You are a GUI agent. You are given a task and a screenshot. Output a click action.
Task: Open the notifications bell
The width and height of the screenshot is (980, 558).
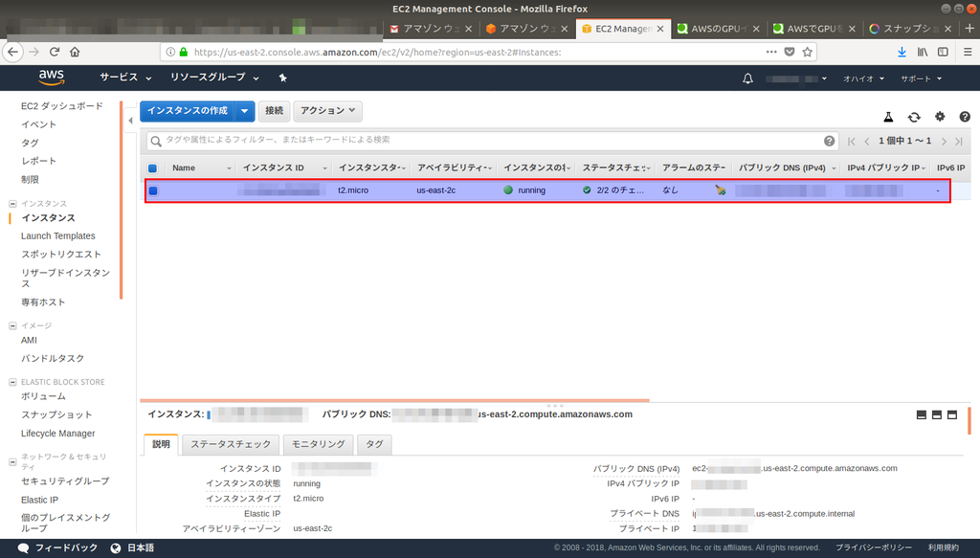[x=747, y=78]
